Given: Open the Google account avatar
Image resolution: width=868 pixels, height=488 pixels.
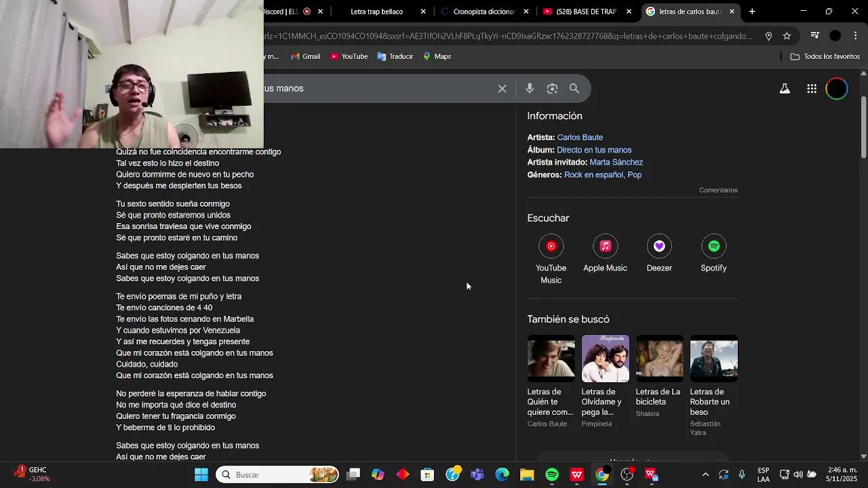Looking at the screenshot, I should [837, 89].
